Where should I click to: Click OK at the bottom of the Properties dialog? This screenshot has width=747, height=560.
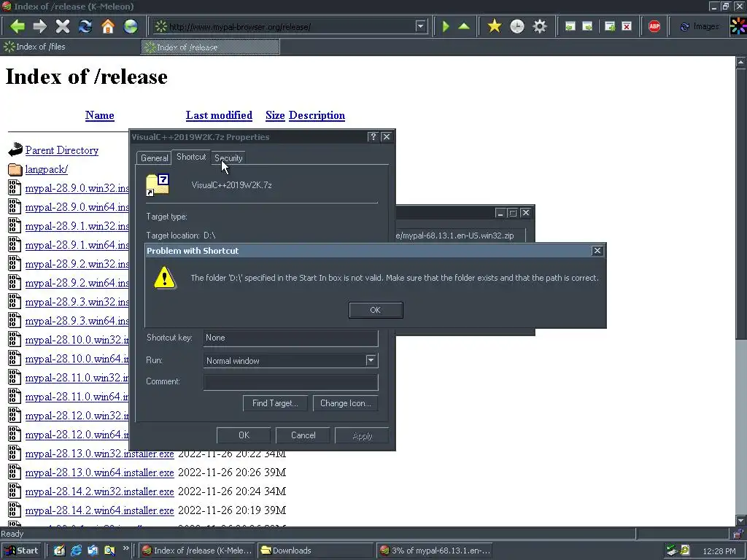click(x=244, y=435)
